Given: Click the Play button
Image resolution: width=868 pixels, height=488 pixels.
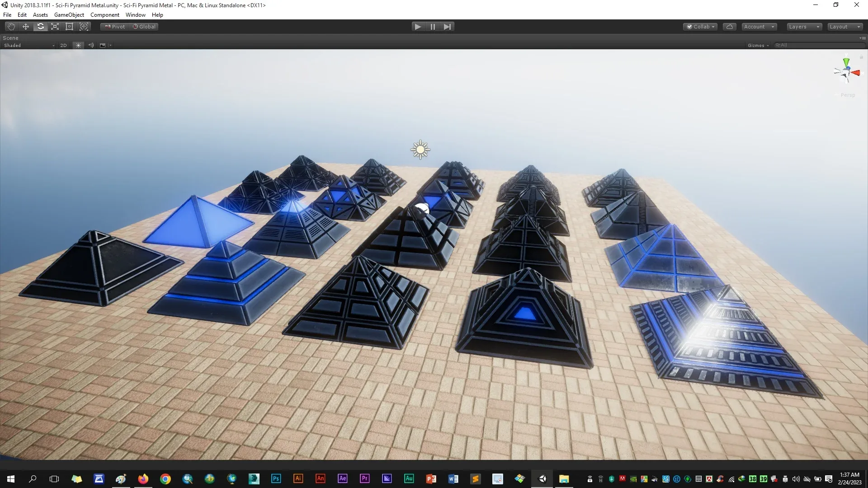Looking at the screenshot, I should [x=418, y=27].
